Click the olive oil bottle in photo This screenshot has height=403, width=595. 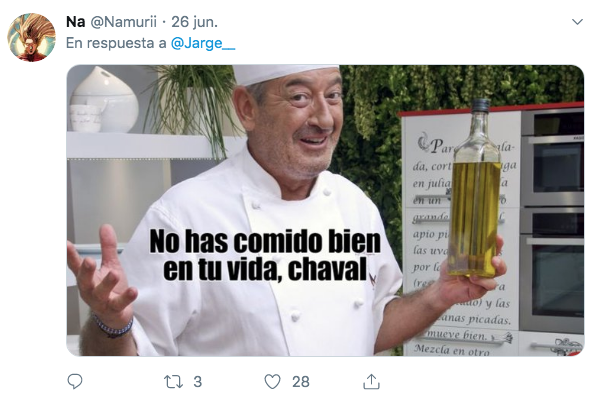(x=475, y=188)
